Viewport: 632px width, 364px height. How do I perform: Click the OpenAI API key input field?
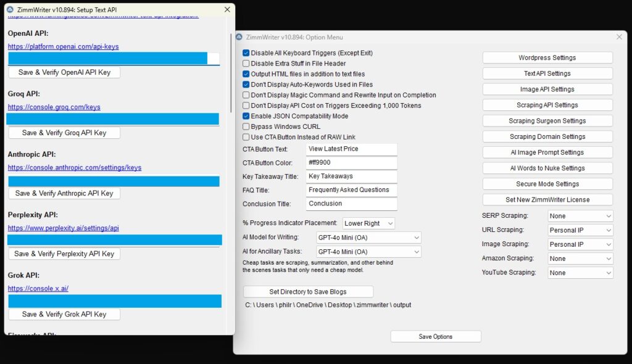[x=114, y=59]
